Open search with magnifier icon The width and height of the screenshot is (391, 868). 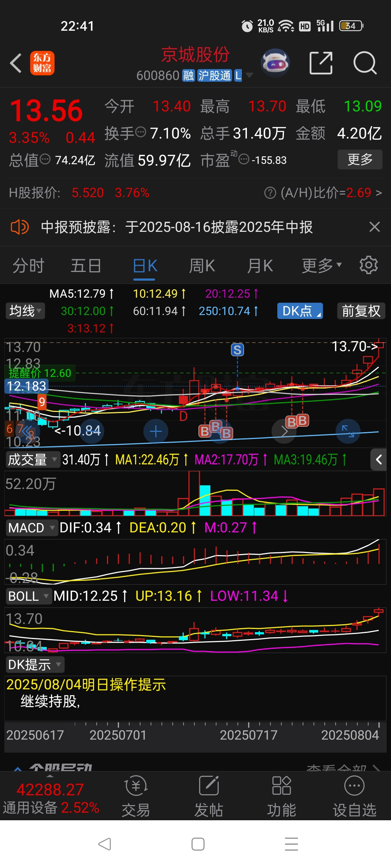(365, 63)
